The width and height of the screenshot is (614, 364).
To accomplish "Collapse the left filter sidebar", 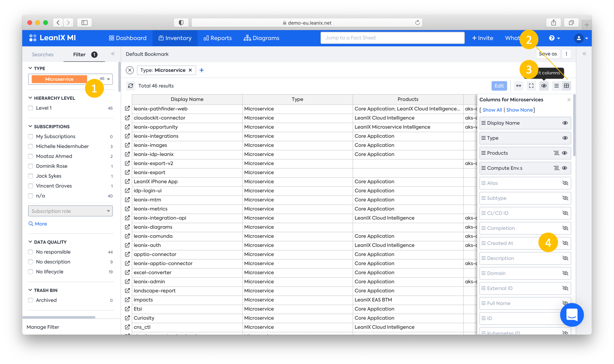I will pos(113,54).
